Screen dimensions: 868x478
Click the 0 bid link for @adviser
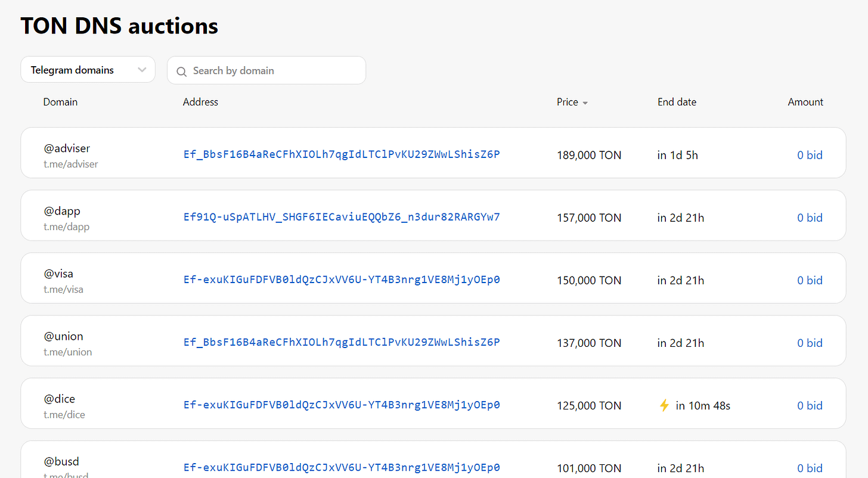coord(810,155)
